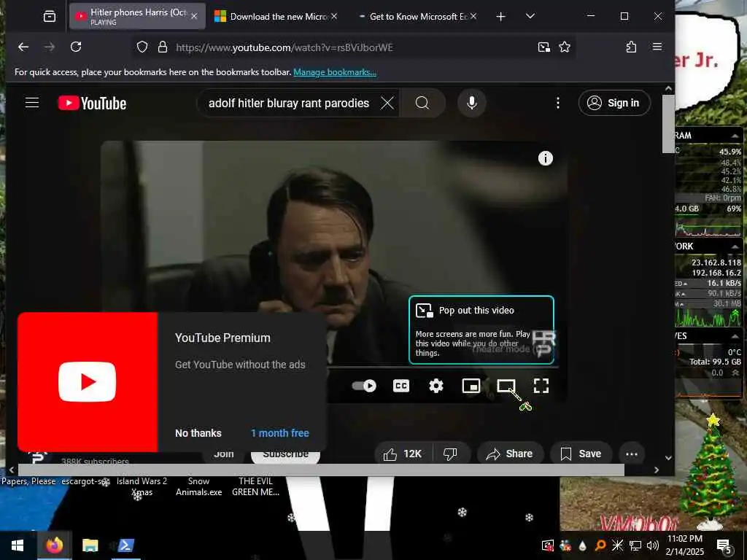Open the list all tabs dropdown arrow
The height and width of the screenshot is (560, 747).
click(530, 17)
